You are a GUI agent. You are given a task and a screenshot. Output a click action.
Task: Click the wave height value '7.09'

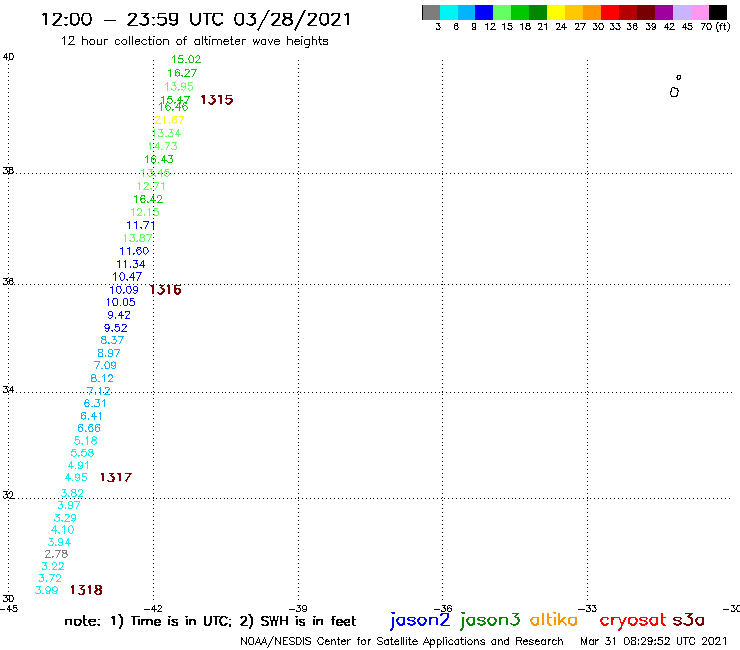[105, 366]
